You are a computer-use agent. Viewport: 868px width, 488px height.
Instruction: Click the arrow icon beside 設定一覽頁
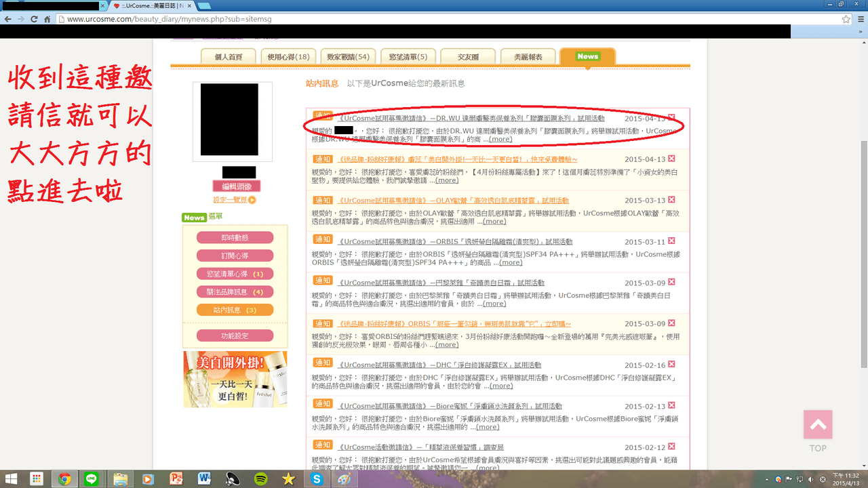(252, 200)
